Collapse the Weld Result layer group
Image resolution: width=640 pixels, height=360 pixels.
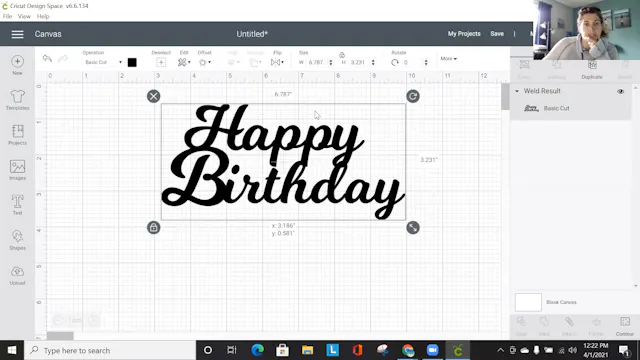(x=517, y=91)
